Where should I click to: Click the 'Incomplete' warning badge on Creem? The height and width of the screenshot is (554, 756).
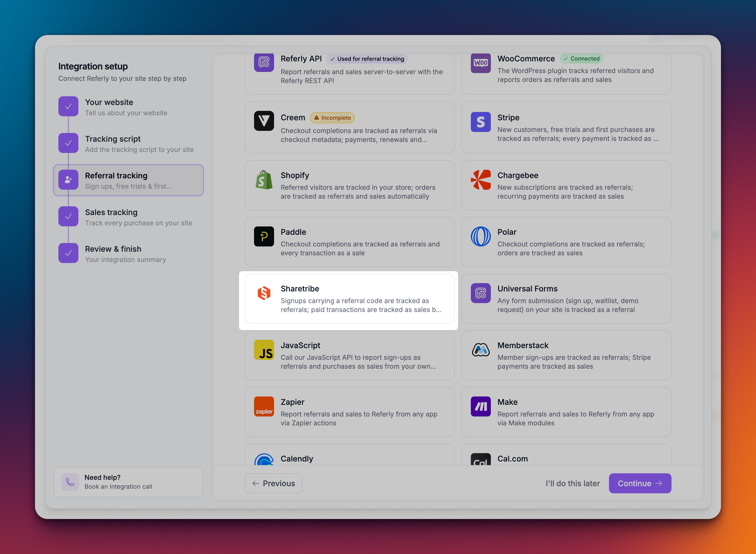point(332,118)
